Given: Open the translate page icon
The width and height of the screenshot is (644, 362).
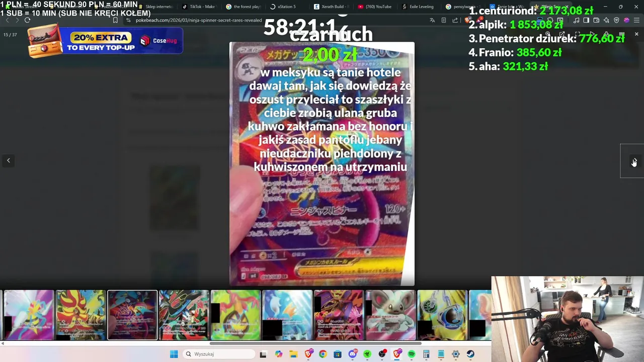Looking at the screenshot, I should (x=432, y=20).
